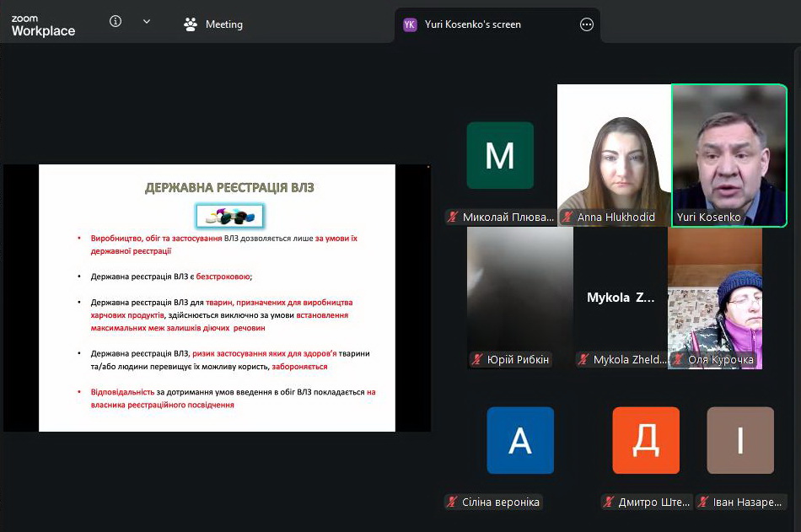Screen dimensions: 801x532
Task: Select the Yuri Kosenko's screen tab
Action: [472, 24]
